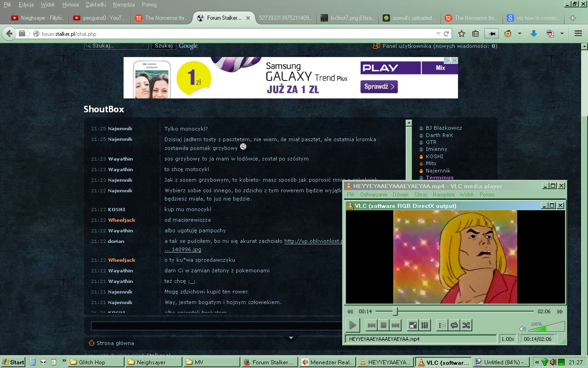
Task: Open Greasemonkey dropdown arrow
Action: point(520,34)
